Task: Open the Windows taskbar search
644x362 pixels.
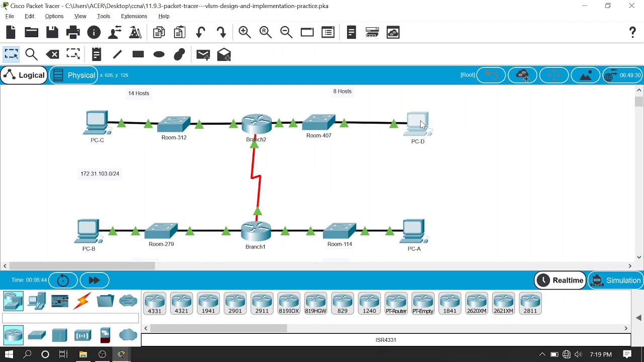Action: pyautogui.click(x=27, y=354)
